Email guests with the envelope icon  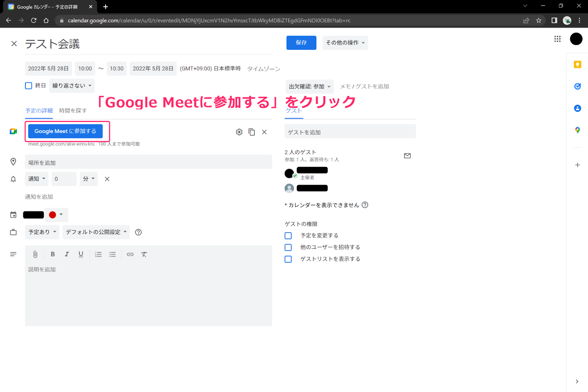point(407,156)
